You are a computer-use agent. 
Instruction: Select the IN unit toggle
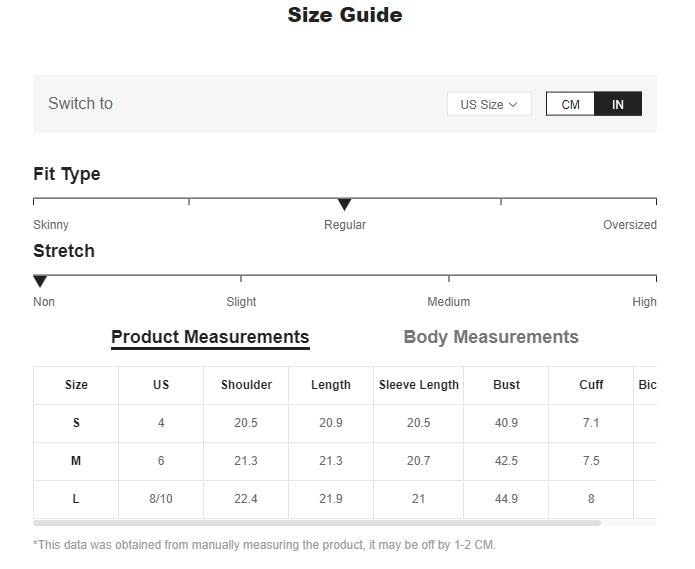click(617, 104)
